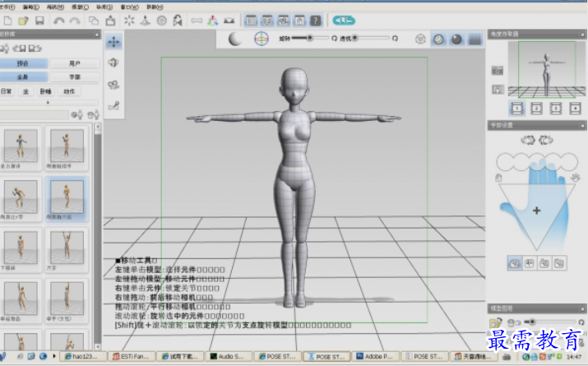
Task: Click the pose list scrollbar down arrow
Action: [98, 346]
